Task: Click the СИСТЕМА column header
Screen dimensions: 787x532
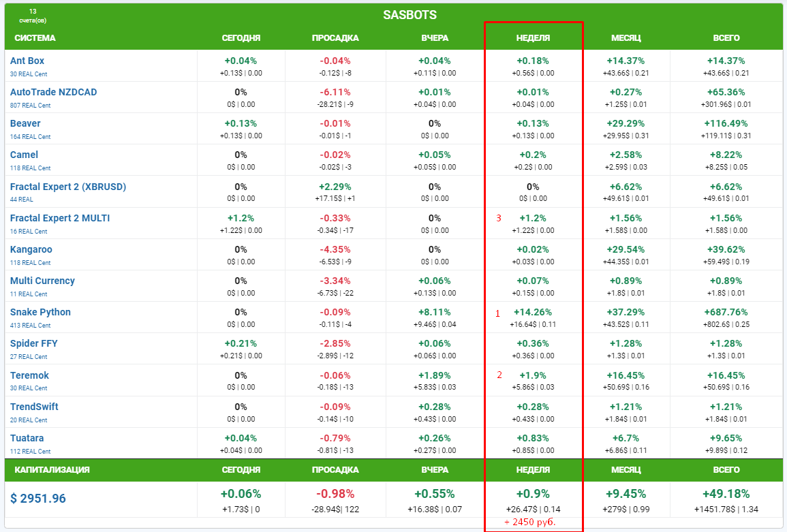Action: click(35, 38)
